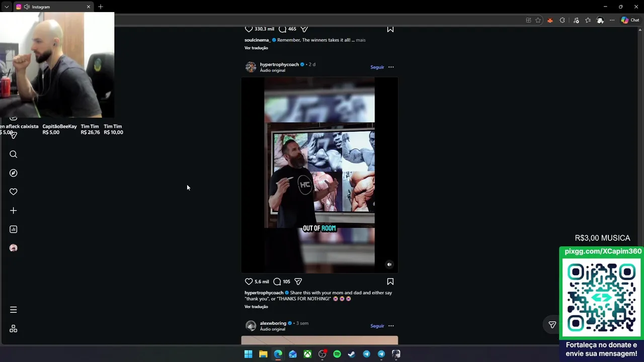Like the soulcinema_ post
Screen dimensions: 644x362
click(x=249, y=29)
